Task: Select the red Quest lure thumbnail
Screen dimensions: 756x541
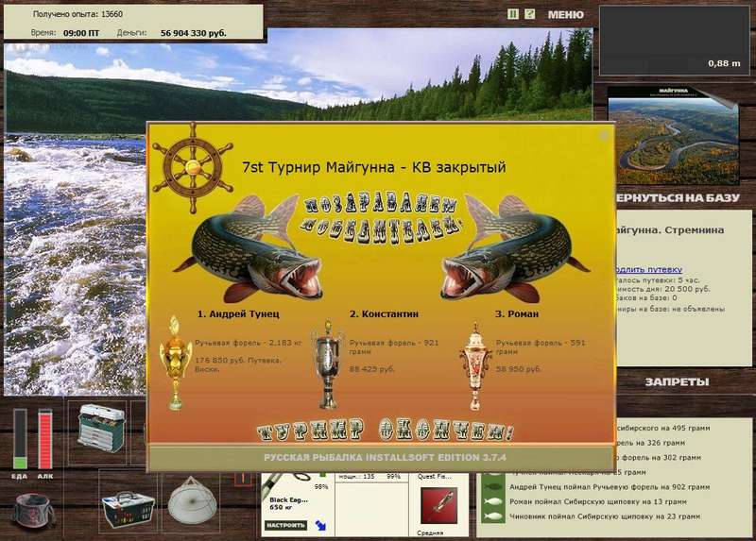Action: click(438, 505)
